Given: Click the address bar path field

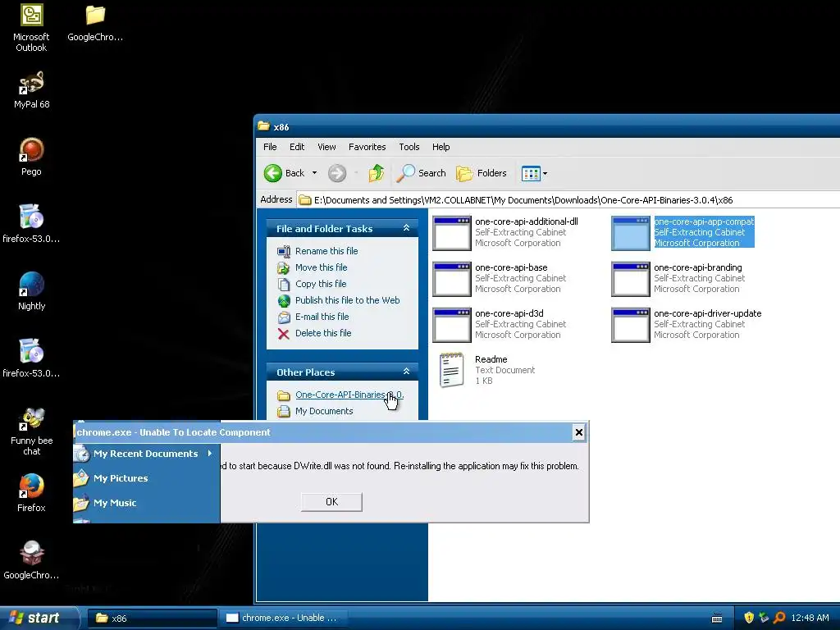Looking at the screenshot, I should (568, 200).
